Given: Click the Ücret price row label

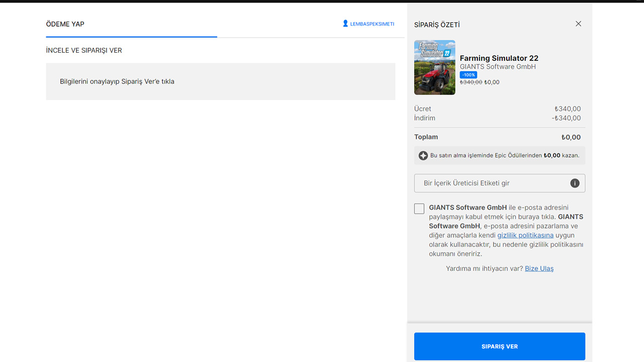Looking at the screenshot, I should pyautogui.click(x=423, y=109).
